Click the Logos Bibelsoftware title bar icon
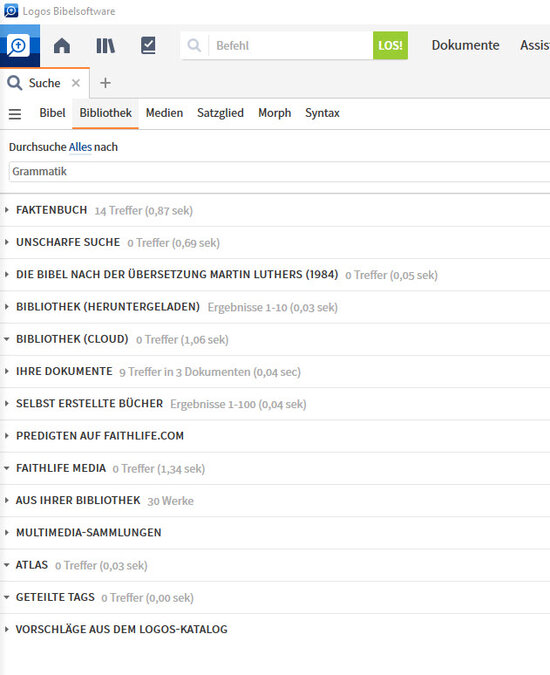 tap(11, 11)
